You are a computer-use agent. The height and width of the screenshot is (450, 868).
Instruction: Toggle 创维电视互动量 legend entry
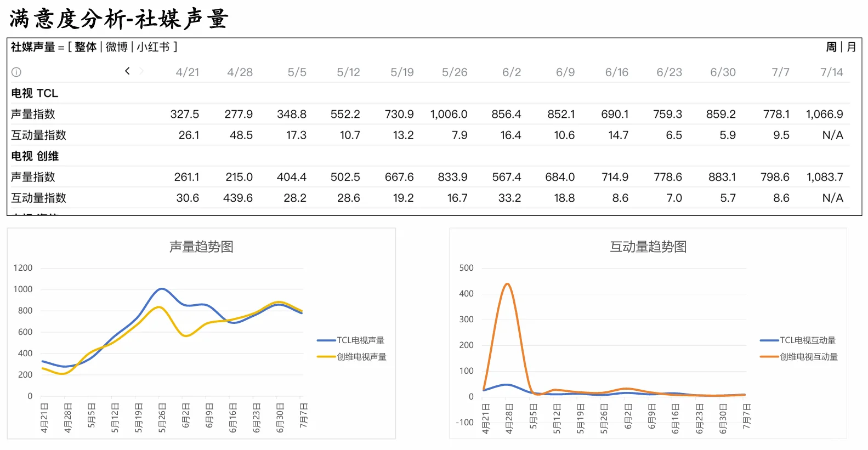799,357
